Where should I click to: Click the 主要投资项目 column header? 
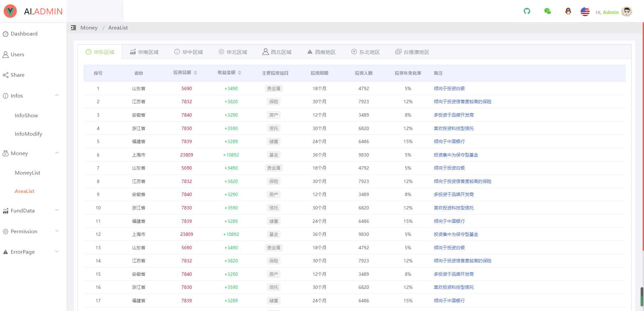(x=275, y=73)
